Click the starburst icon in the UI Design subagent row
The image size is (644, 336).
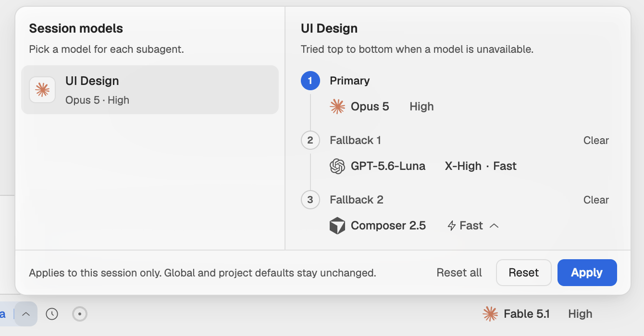coord(42,90)
